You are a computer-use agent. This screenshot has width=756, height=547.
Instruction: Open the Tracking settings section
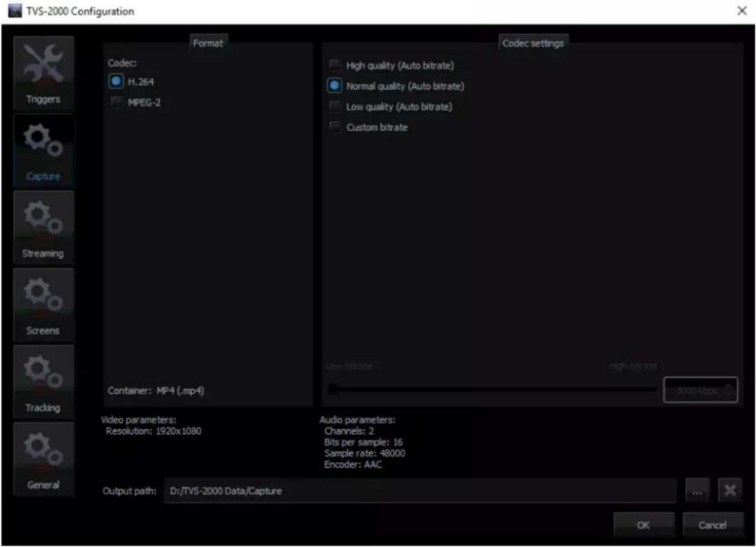(43, 383)
